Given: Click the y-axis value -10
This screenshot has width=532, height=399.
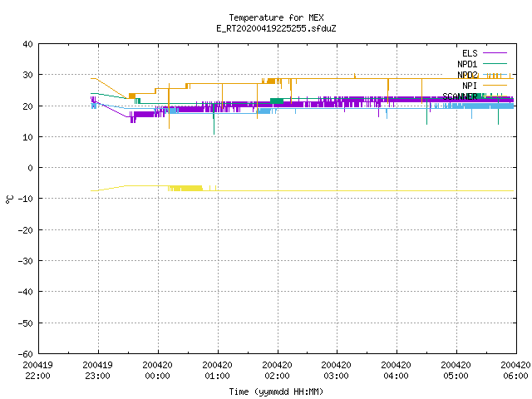Looking at the screenshot, I should coord(26,199).
